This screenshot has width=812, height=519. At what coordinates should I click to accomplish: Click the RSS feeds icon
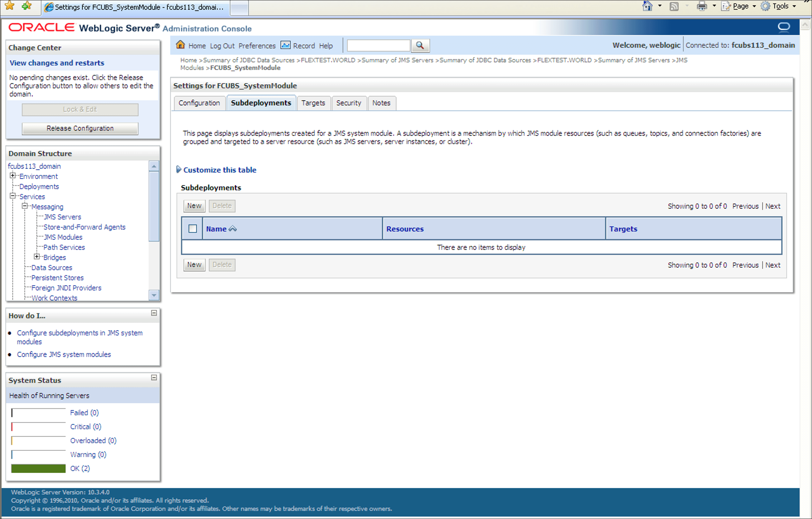click(x=674, y=6)
